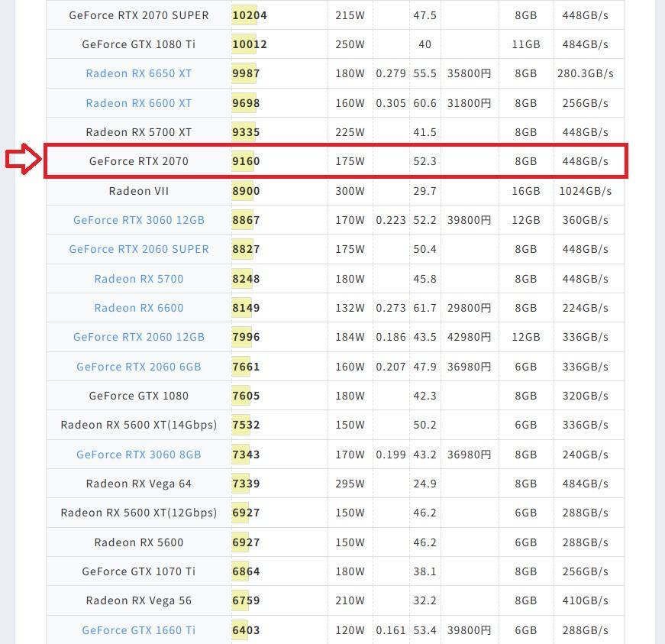
Task: Click the GeForce RTX 2070 name cell
Action: coord(139,161)
